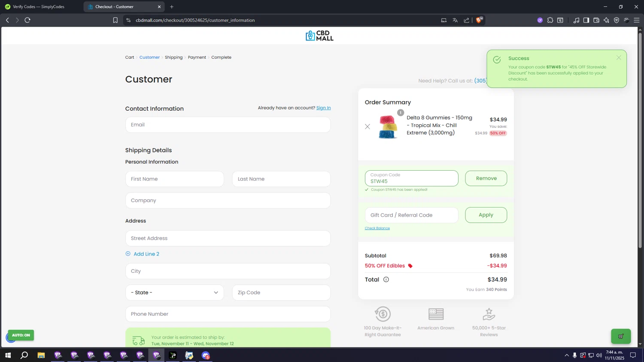Click the Brave Shields icon
This screenshot has height=362, width=644.
(x=479, y=20)
